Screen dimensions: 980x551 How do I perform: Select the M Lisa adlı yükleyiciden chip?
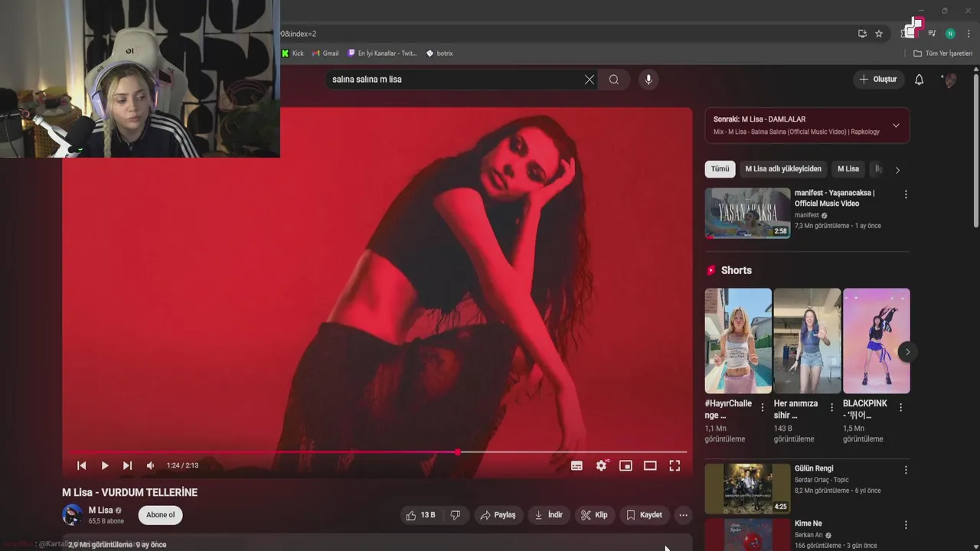pos(783,169)
